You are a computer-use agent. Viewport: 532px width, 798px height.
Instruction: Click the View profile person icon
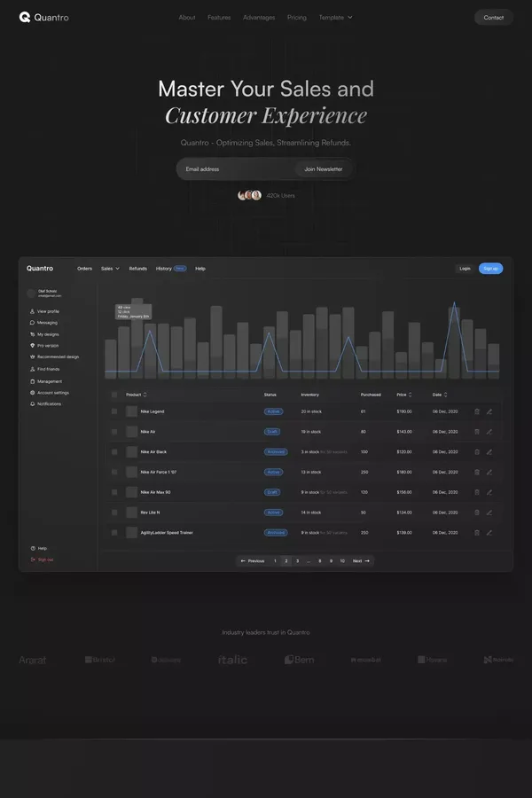[x=32, y=311]
